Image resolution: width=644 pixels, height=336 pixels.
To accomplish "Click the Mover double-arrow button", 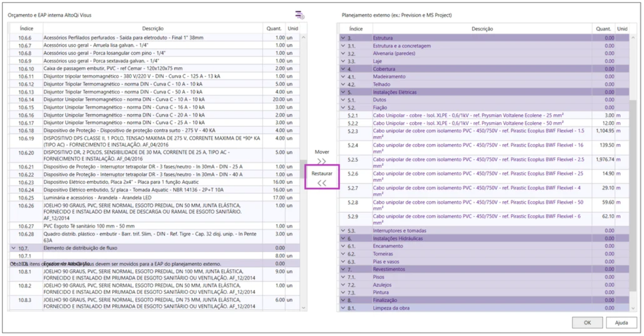I will 321,161.
